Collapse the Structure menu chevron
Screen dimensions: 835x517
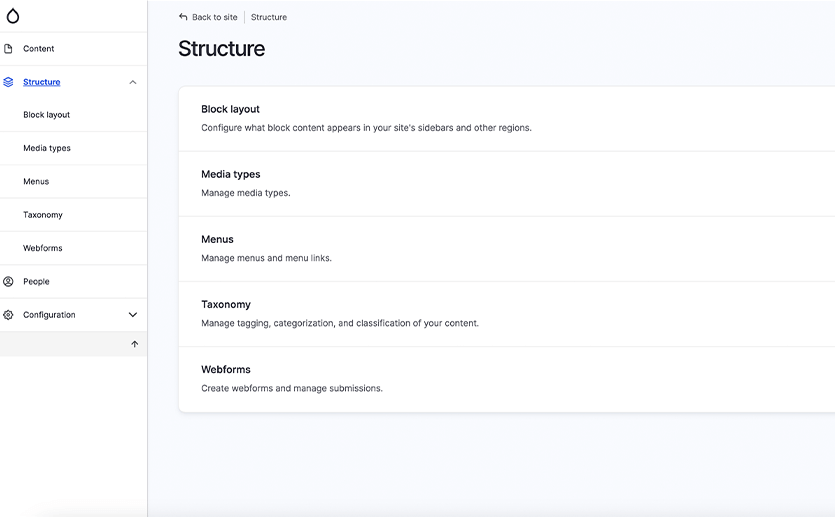[133, 82]
